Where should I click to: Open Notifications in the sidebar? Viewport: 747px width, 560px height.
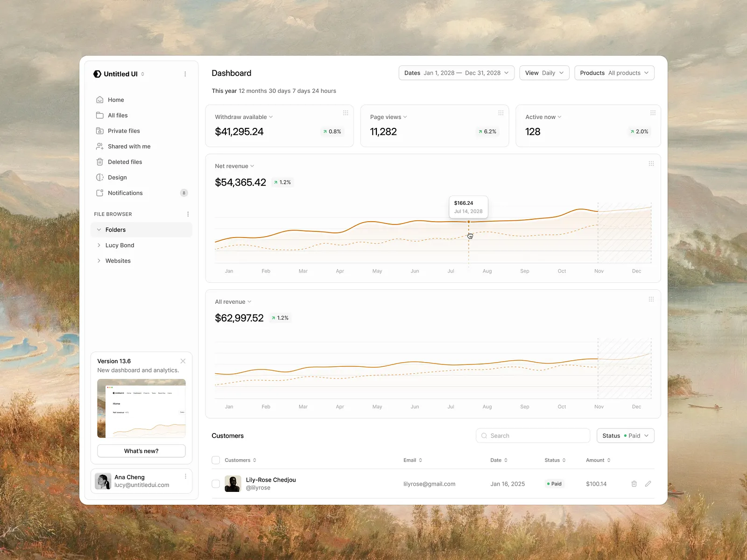tap(141, 193)
